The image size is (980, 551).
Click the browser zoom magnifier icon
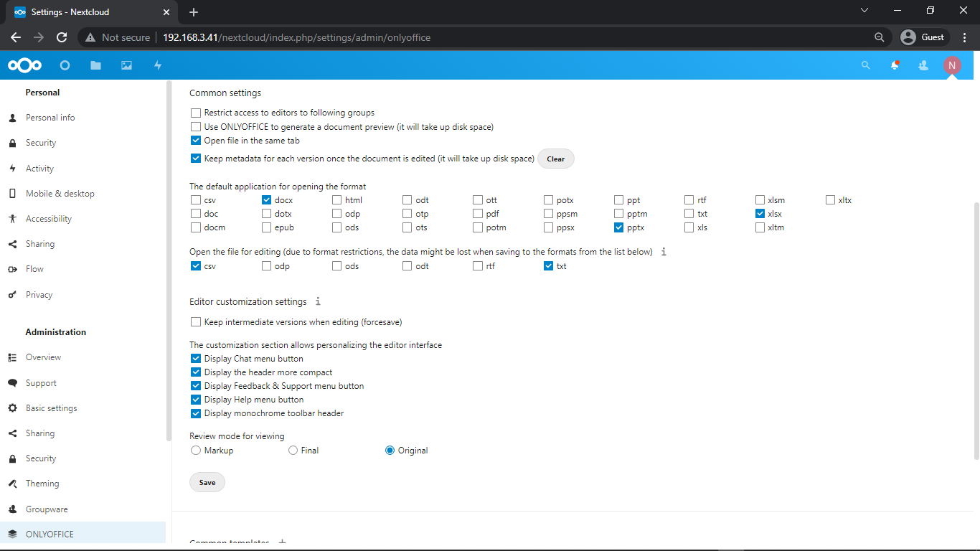pos(880,37)
